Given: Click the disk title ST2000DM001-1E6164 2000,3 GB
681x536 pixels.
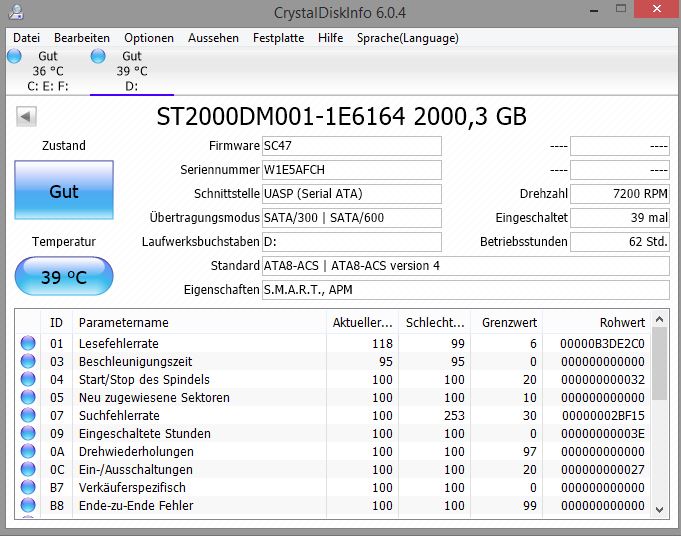Looking at the screenshot, I should pos(341,116).
